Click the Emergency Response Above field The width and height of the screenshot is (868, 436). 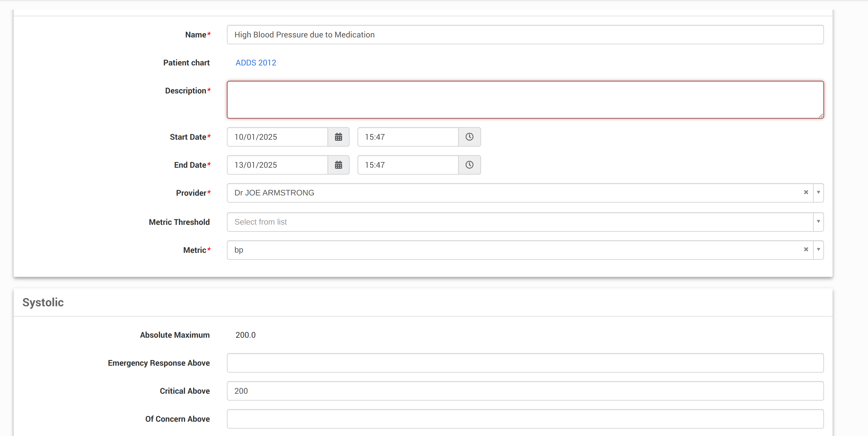pos(525,363)
